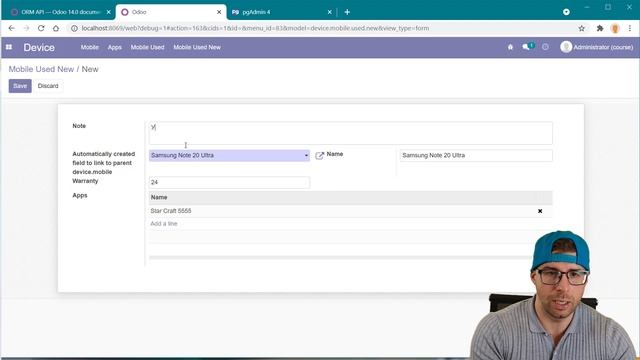The width and height of the screenshot is (640, 360).
Task: Click the Apps field label
Action: (x=80, y=196)
